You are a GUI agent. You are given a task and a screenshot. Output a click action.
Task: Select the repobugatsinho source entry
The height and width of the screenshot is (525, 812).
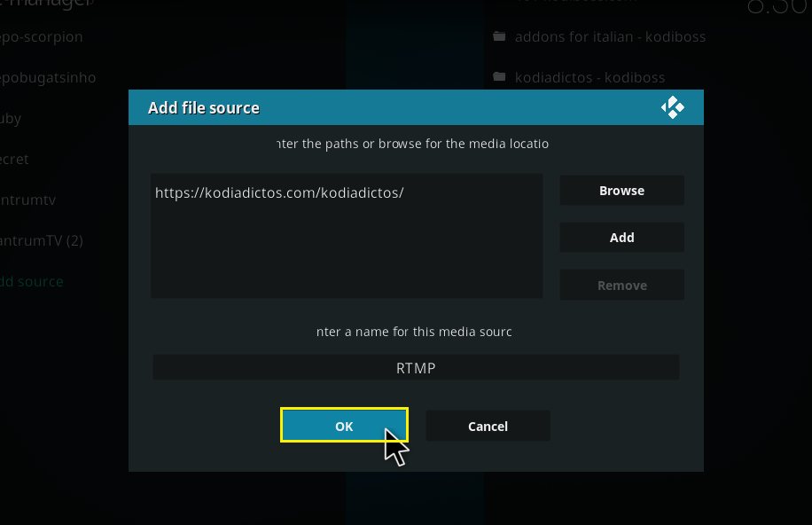[x=48, y=78]
